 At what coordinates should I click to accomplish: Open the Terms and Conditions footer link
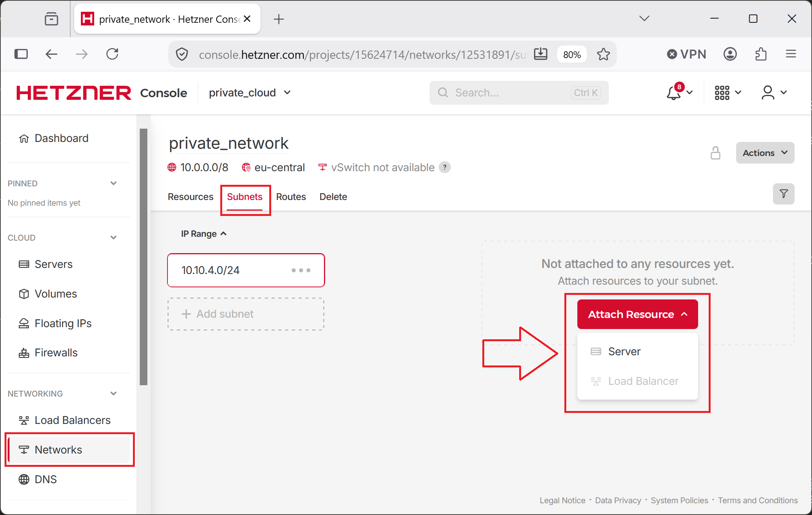click(x=758, y=501)
